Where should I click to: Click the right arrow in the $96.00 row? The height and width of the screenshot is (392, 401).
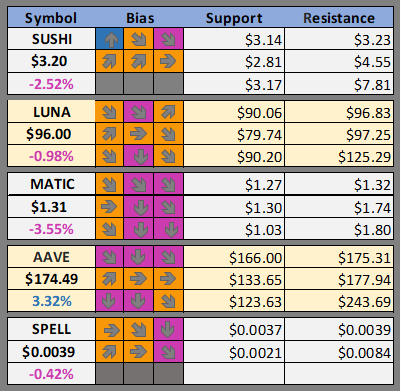138,134
